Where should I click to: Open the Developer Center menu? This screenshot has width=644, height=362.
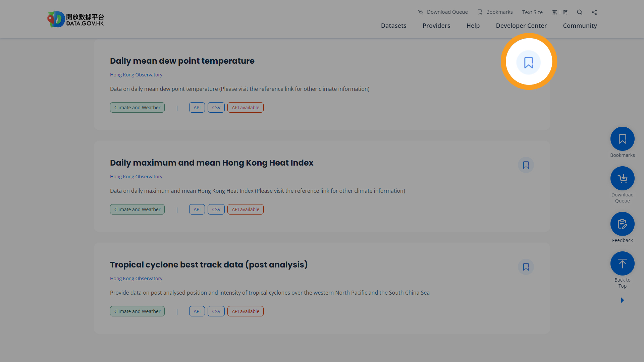tap(521, 26)
